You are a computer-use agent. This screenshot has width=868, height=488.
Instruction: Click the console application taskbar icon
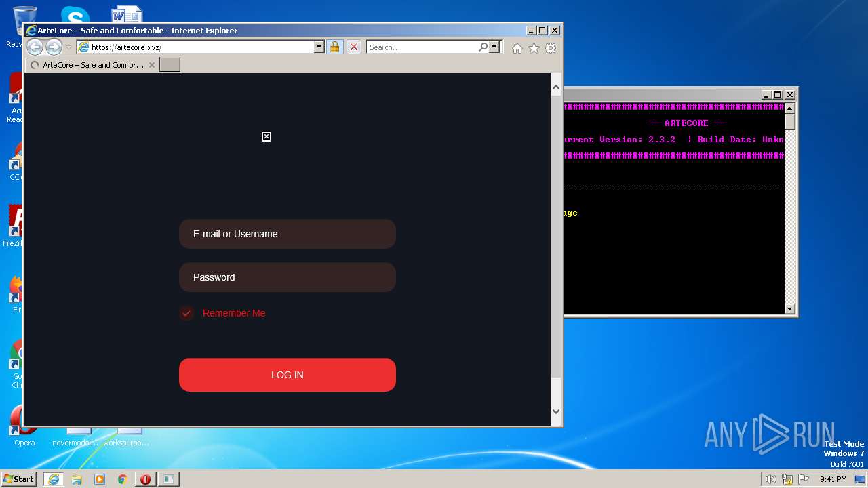[168, 479]
